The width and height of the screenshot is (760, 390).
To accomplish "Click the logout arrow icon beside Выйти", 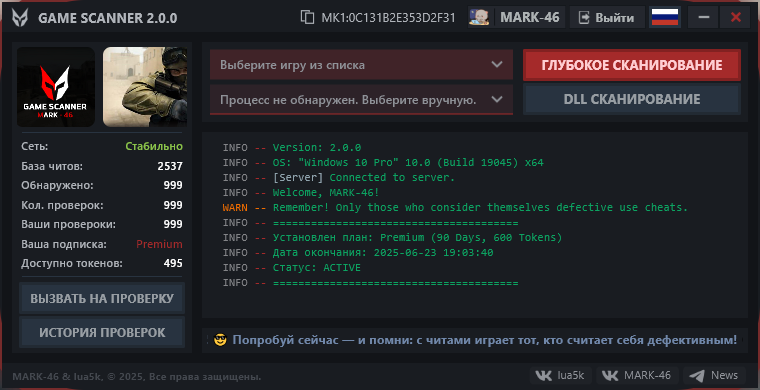I will tap(585, 18).
